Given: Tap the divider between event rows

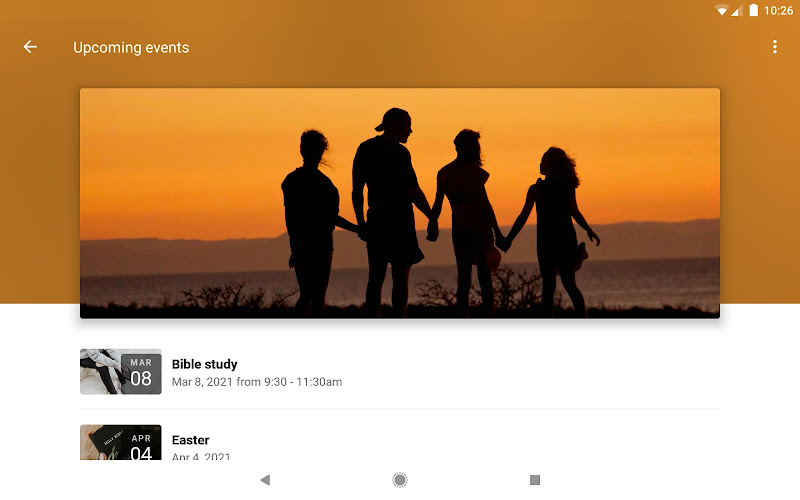Looking at the screenshot, I should pyautogui.click(x=400, y=409).
